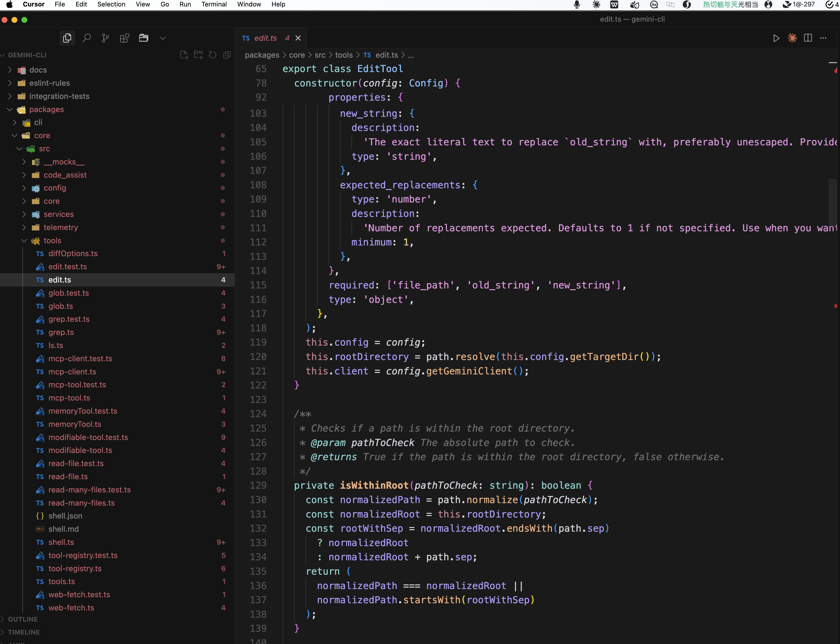840x644 pixels.
Task: Run the file with play button
Action: point(776,38)
